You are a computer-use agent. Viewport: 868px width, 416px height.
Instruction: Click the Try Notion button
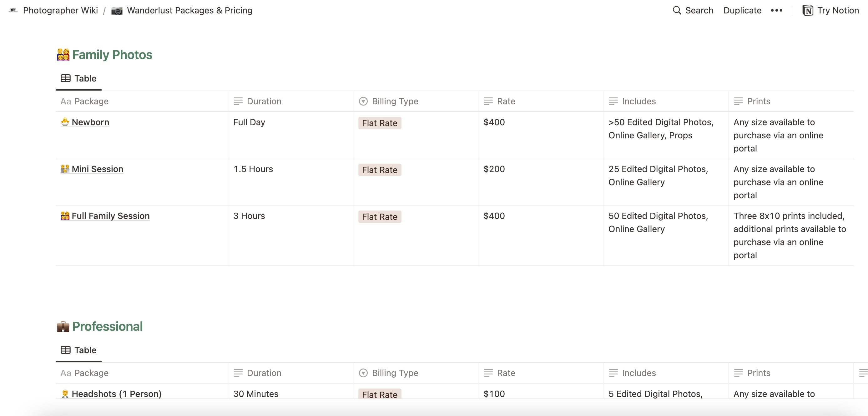[x=830, y=10]
